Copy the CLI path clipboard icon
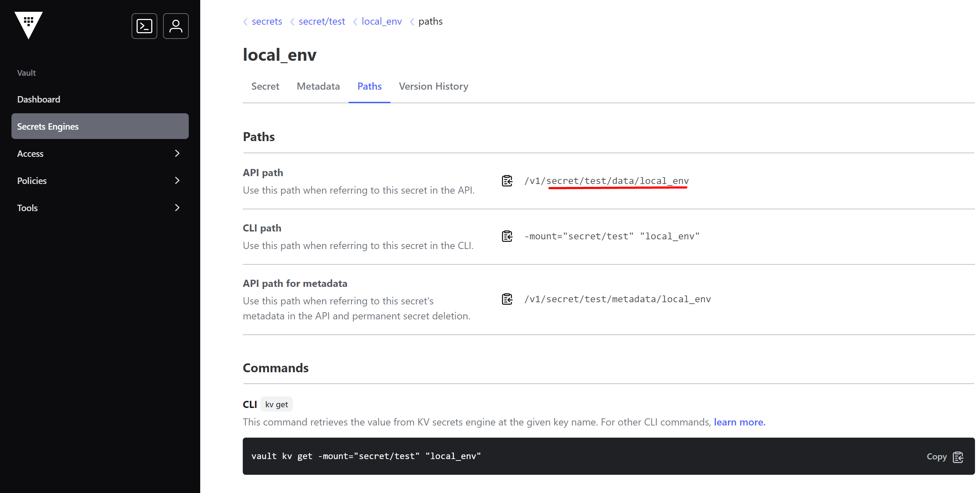The width and height of the screenshot is (980, 493). click(x=507, y=236)
